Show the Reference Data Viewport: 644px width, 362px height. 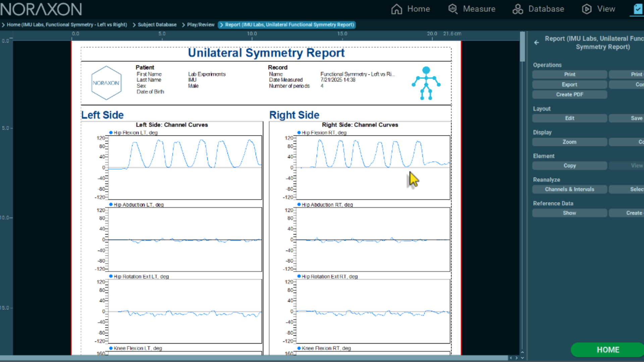pyautogui.click(x=569, y=213)
